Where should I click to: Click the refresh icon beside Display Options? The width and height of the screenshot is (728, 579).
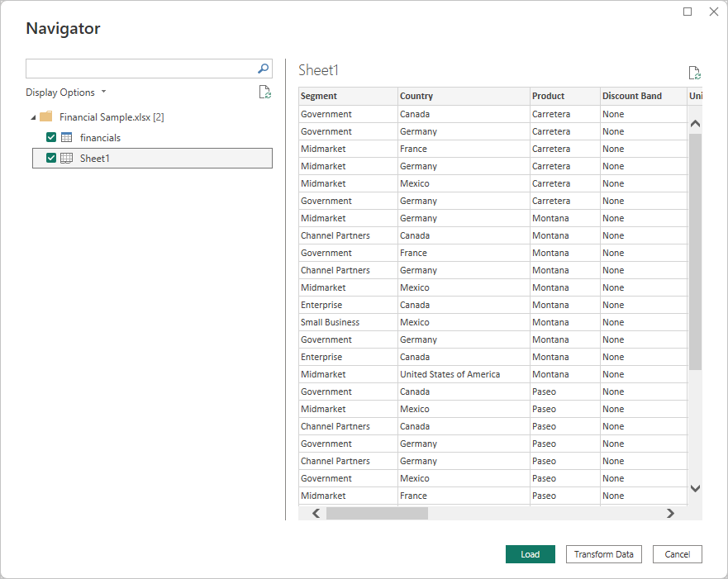pyautogui.click(x=264, y=93)
